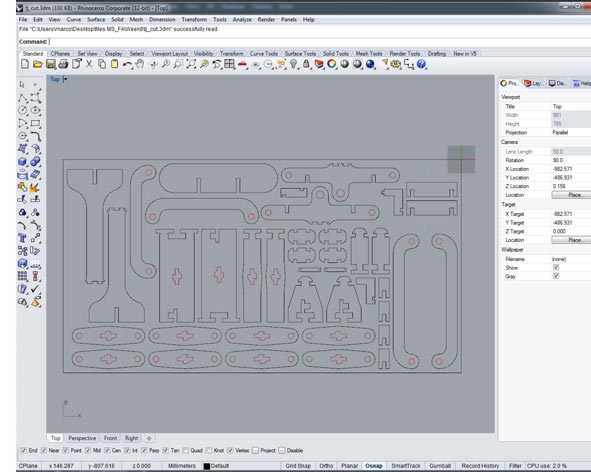Image resolution: width=591 pixels, height=472 pixels.
Task: Enable the Knot osnap checkbox
Action: pyautogui.click(x=209, y=451)
